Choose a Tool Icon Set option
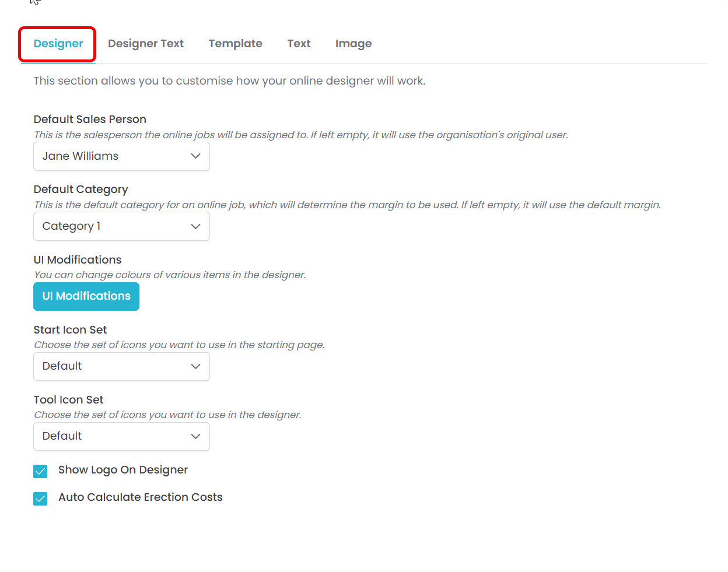728x572 pixels. [x=121, y=436]
